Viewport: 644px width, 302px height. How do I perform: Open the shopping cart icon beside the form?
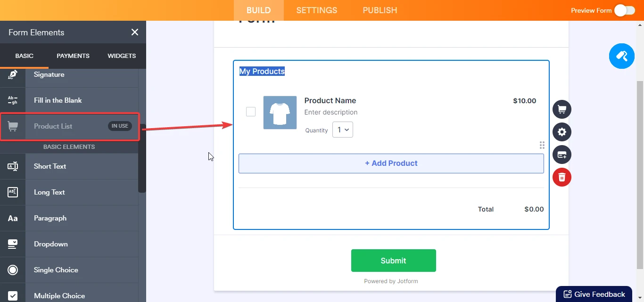(x=561, y=109)
